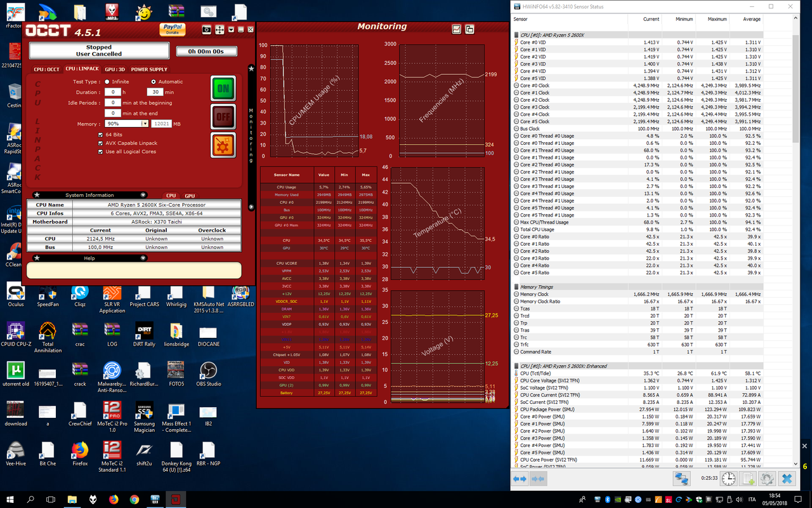
Task: Collapse System Information with its down arrow
Action: pyautogui.click(x=143, y=195)
